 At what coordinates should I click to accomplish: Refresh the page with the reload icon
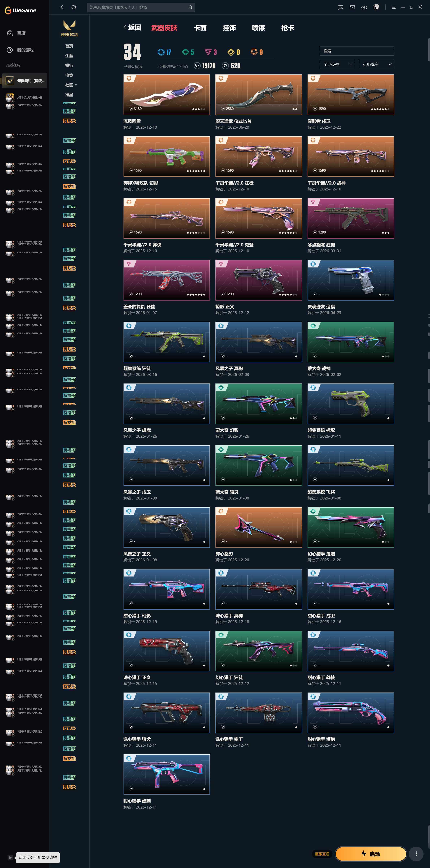(x=74, y=7)
